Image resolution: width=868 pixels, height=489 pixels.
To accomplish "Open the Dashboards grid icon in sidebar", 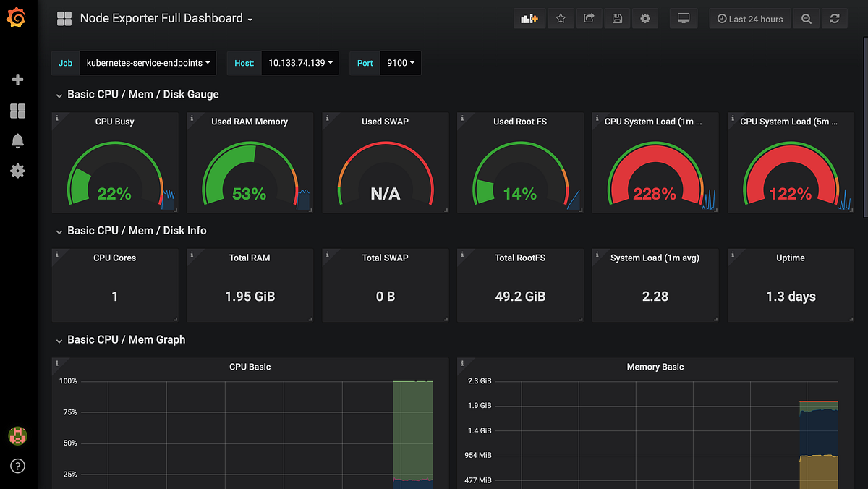I will tap(18, 111).
